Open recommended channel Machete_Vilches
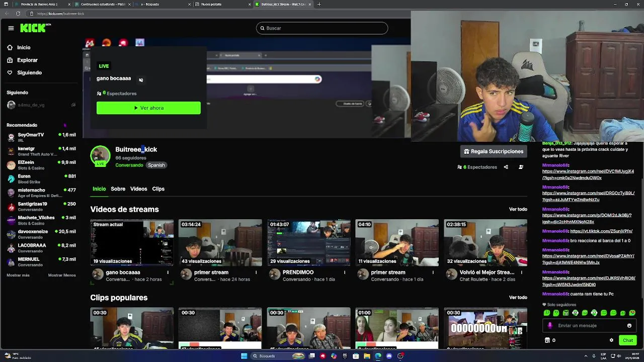 click(41, 219)
